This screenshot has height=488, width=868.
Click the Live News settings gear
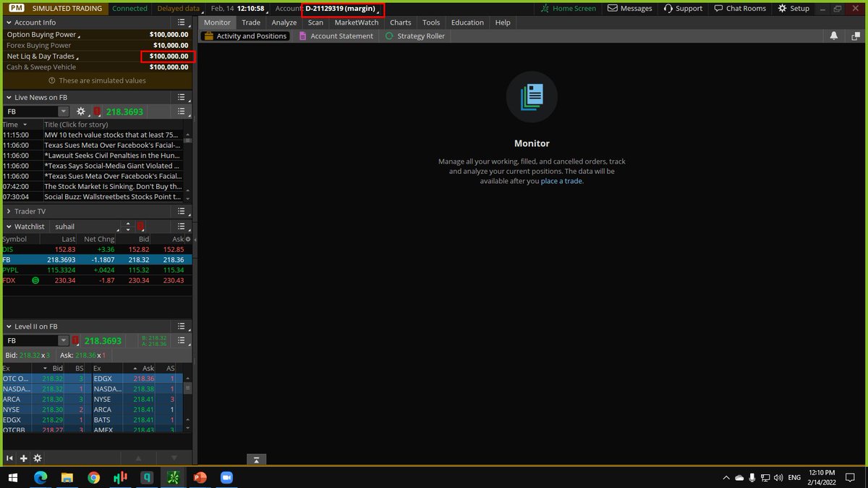pyautogui.click(x=81, y=112)
